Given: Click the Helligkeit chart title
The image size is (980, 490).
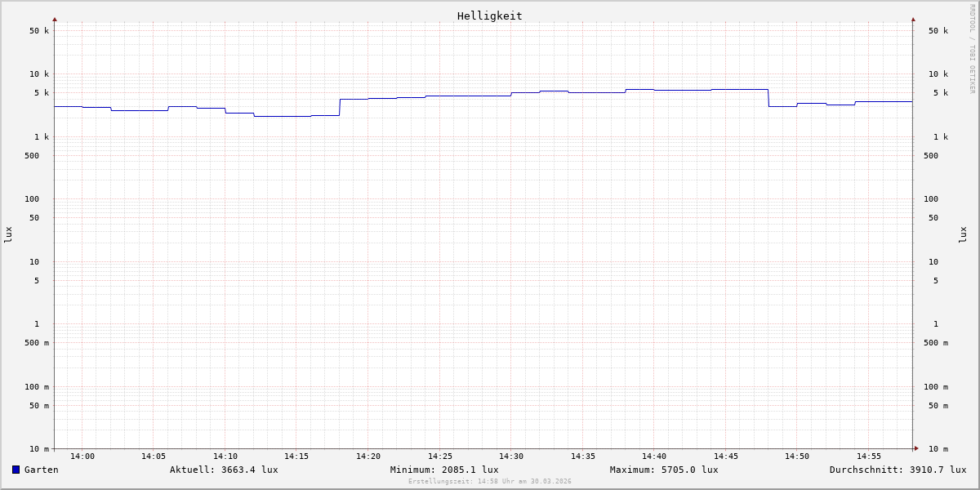Looking at the screenshot, I should 489,16.
